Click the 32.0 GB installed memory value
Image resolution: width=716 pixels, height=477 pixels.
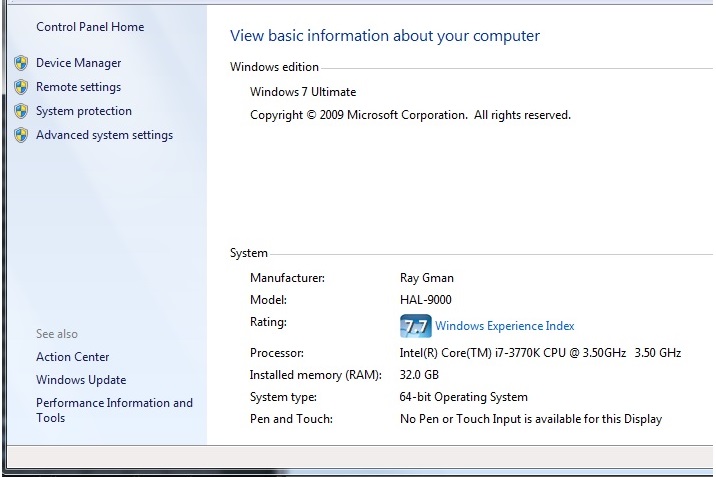click(x=419, y=375)
